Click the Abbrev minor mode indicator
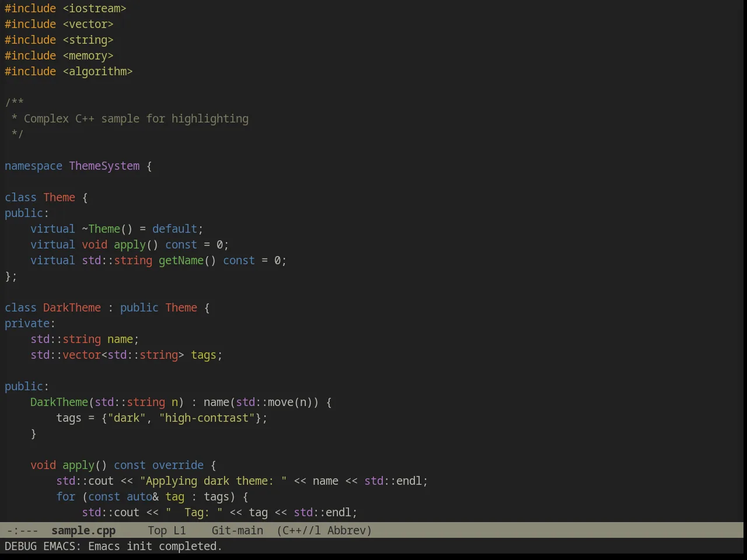 coord(350,530)
